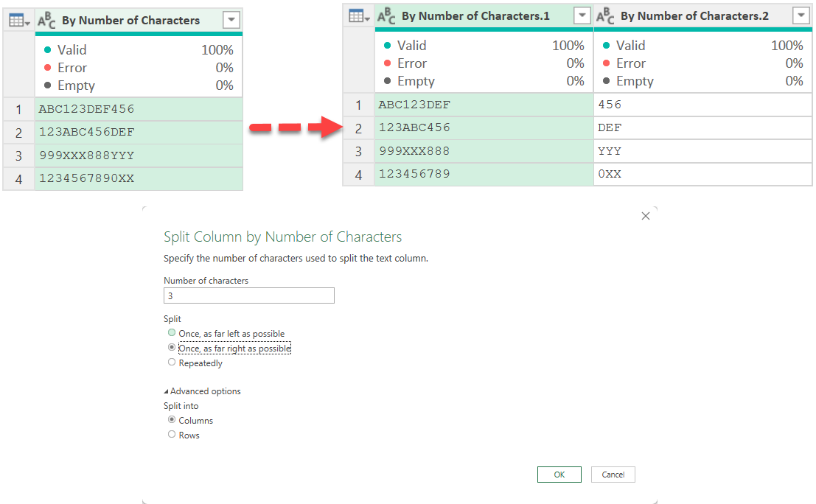The height and width of the screenshot is (504, 816).
Task: Click the Number of characters input field
Action: coord(248,295)
